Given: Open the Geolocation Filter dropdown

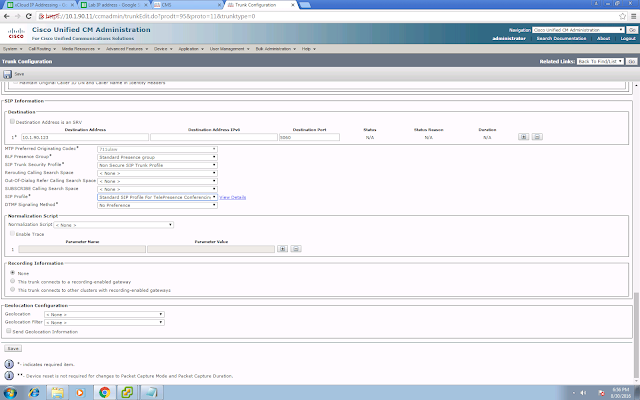Looking at the screenshot, I should coord(104,322).
